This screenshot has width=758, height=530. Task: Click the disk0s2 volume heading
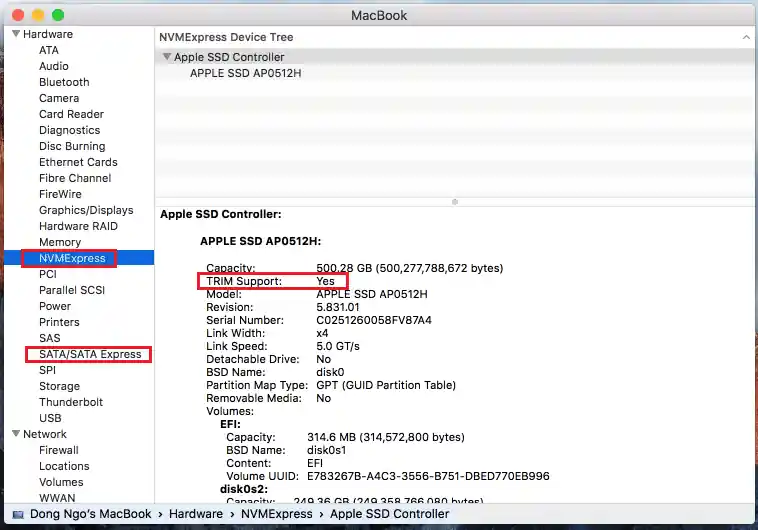point(244,489)
